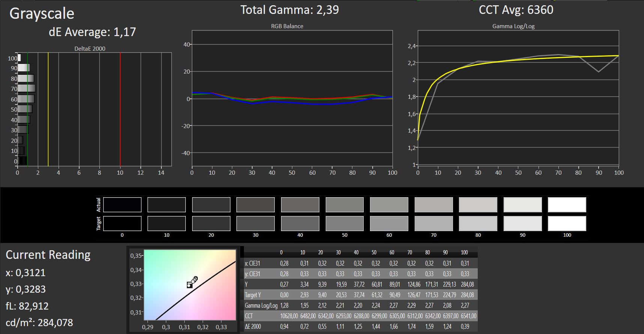This screenshot has height=334, width=644.
Task: Select the Actual swatch at level 0
Action: point(122,205)
